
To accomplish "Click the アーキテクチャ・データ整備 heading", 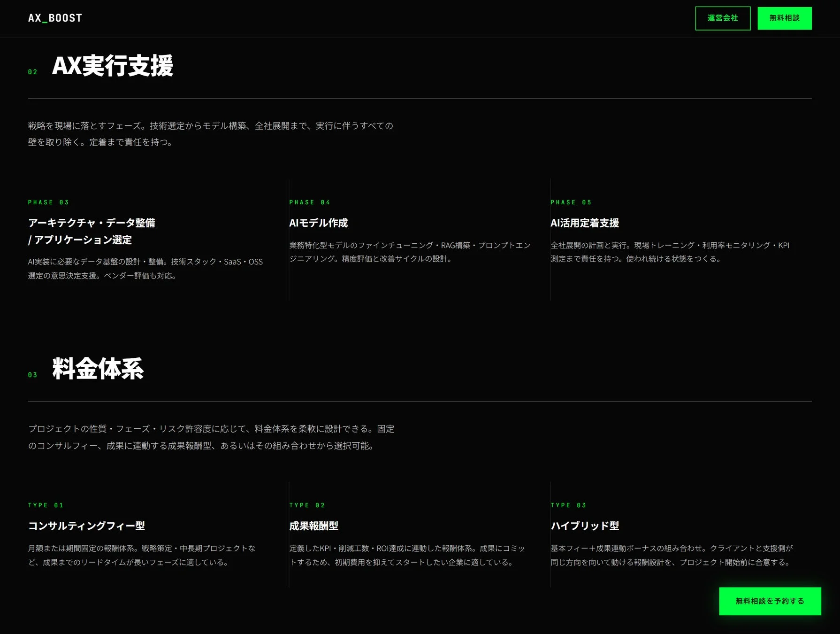I will [93, 223].
